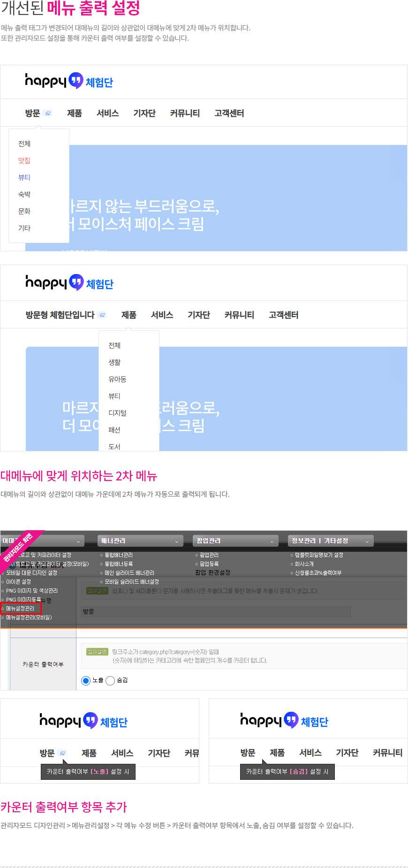Click the 고객센터 menu in the second header
This screenshot has width=408, height=868.
[x=283, y=315]
